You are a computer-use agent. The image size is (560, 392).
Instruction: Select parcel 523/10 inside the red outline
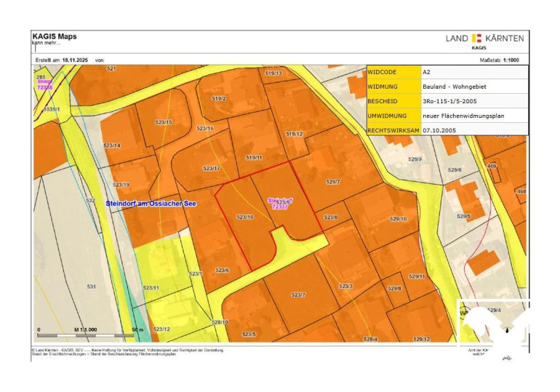(244, 217)
